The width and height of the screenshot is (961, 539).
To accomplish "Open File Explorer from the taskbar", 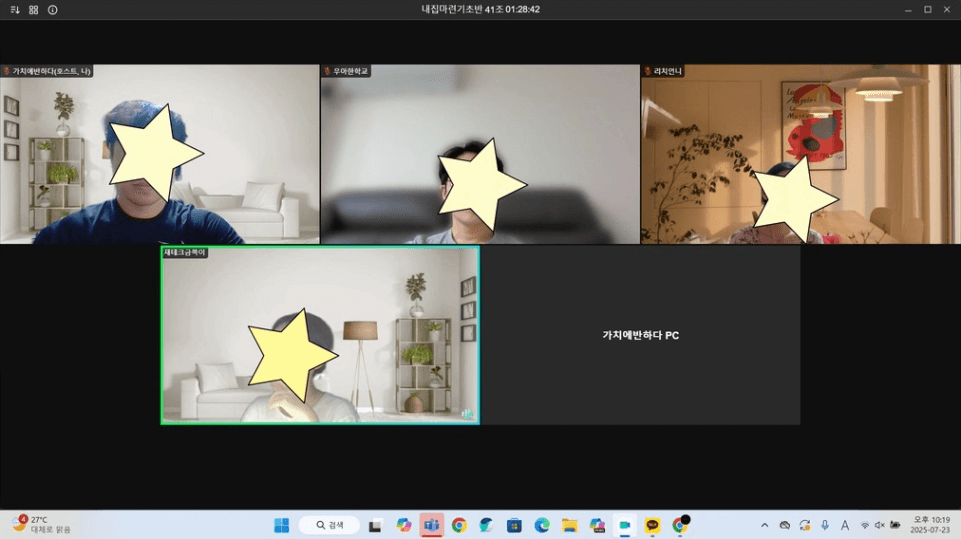I will pyautogui.click(x=569, y=525).
